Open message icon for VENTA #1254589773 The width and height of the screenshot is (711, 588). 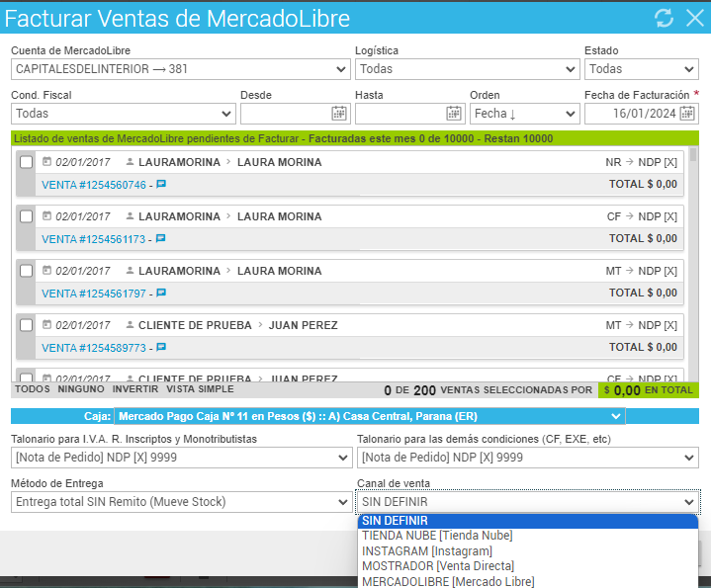(x=161, y=347)
